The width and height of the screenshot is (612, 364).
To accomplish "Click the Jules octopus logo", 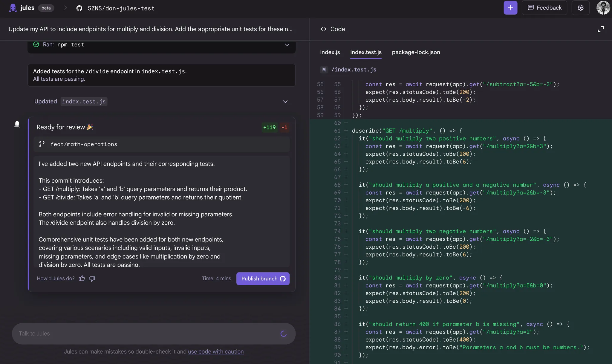I will pyautogui.click(x=13, y=8).
